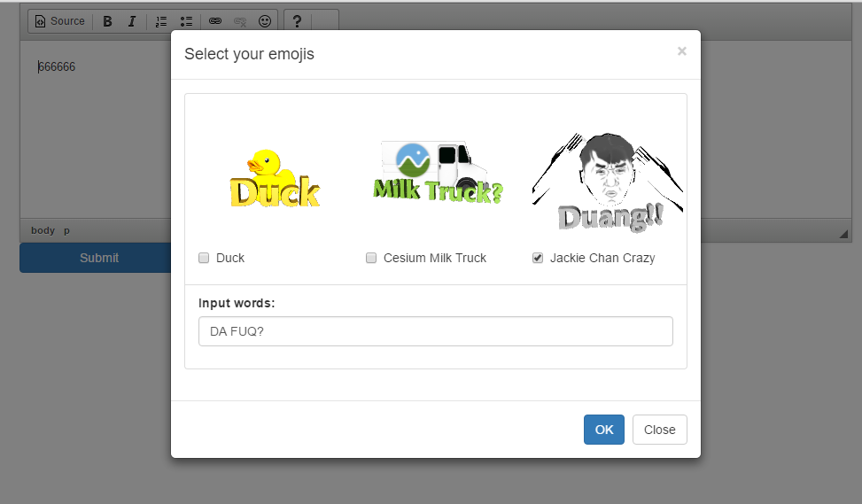Screen dimensions: 862x504
Task: Open the question mark help button
Action: tap(297, 21)
